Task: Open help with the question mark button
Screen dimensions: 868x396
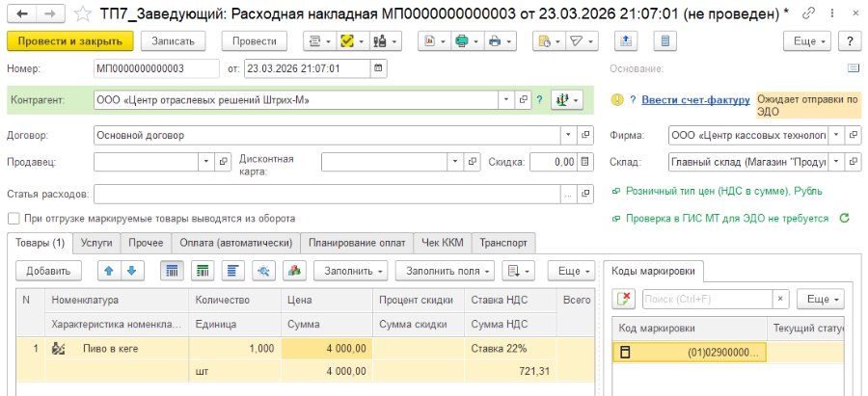Action: click(x=849, y=40)
